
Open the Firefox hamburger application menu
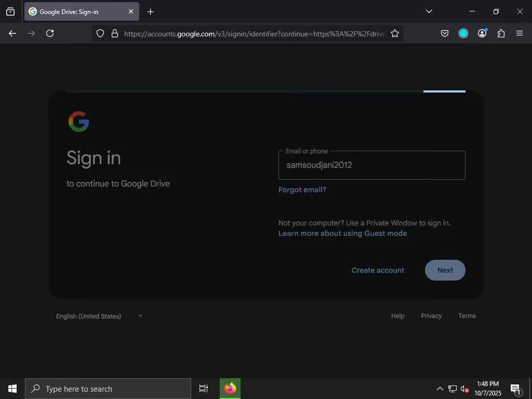520,33
